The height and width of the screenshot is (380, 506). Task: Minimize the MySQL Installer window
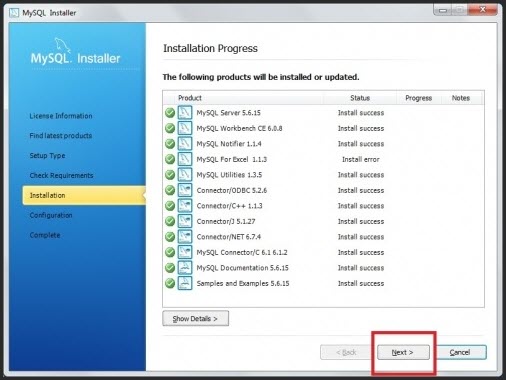pos(443,10)
